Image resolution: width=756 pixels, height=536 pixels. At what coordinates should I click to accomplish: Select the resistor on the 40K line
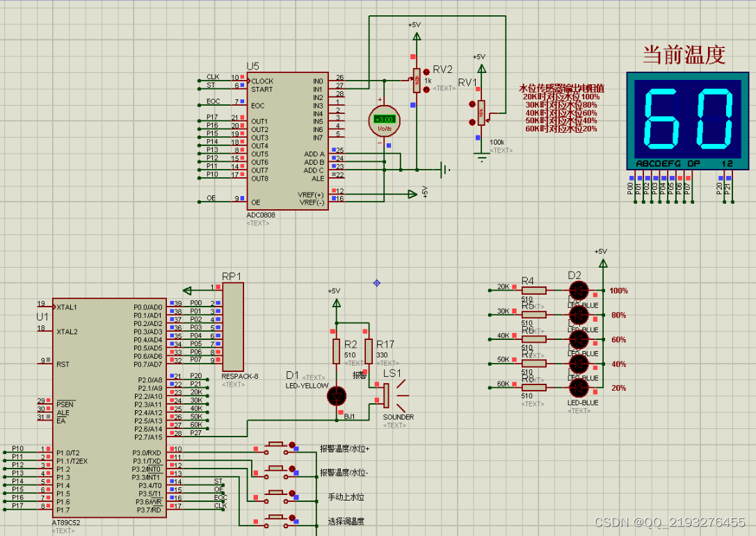tap(534, 339)
